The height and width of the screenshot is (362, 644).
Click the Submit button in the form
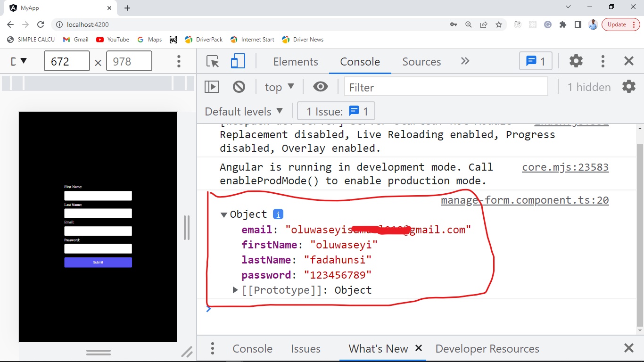coord(98,263)
